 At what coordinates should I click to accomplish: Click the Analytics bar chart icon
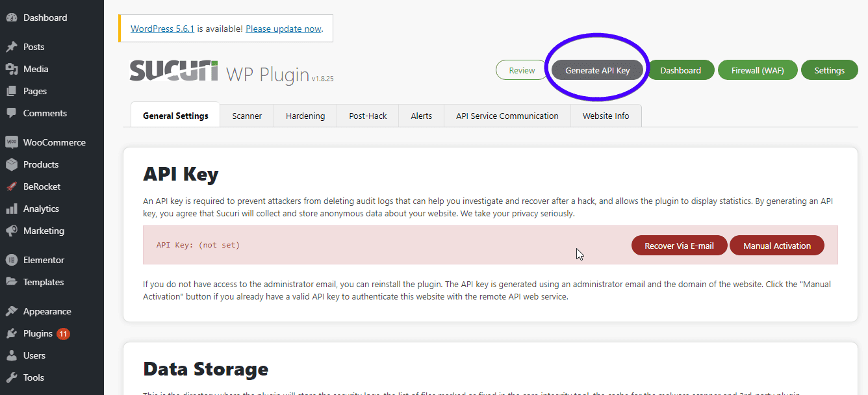pyautogui.click(x=11, y=209)
